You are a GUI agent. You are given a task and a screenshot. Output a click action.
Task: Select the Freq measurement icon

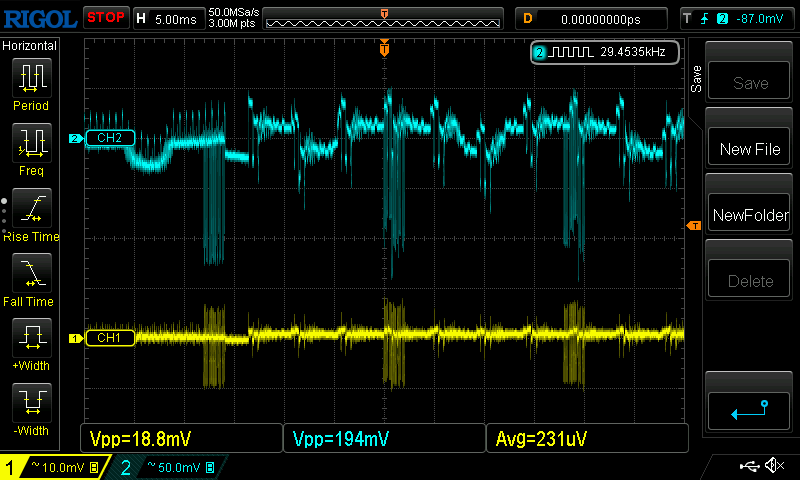pyautogui.click(x=32, y=142)
